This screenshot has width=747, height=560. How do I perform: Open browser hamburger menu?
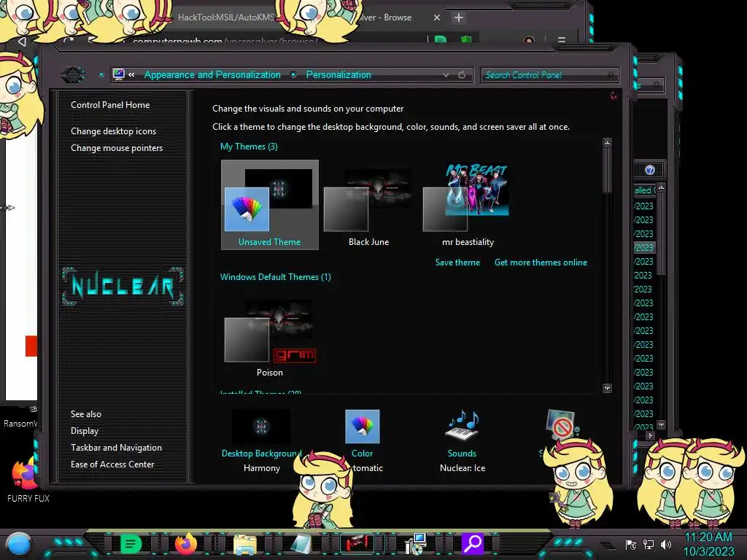pos(562,41)
